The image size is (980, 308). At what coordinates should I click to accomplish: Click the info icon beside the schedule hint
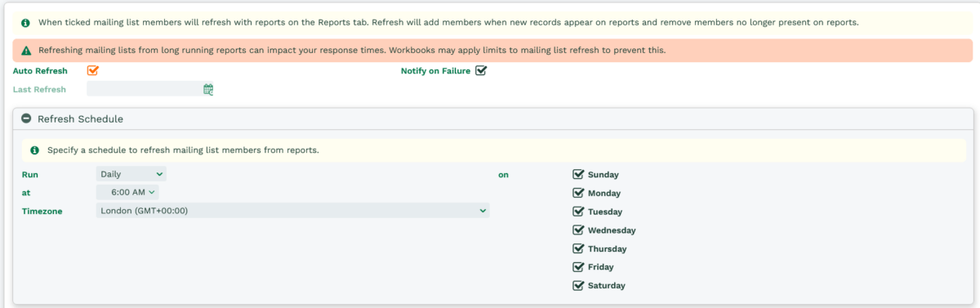pos(34,150)
